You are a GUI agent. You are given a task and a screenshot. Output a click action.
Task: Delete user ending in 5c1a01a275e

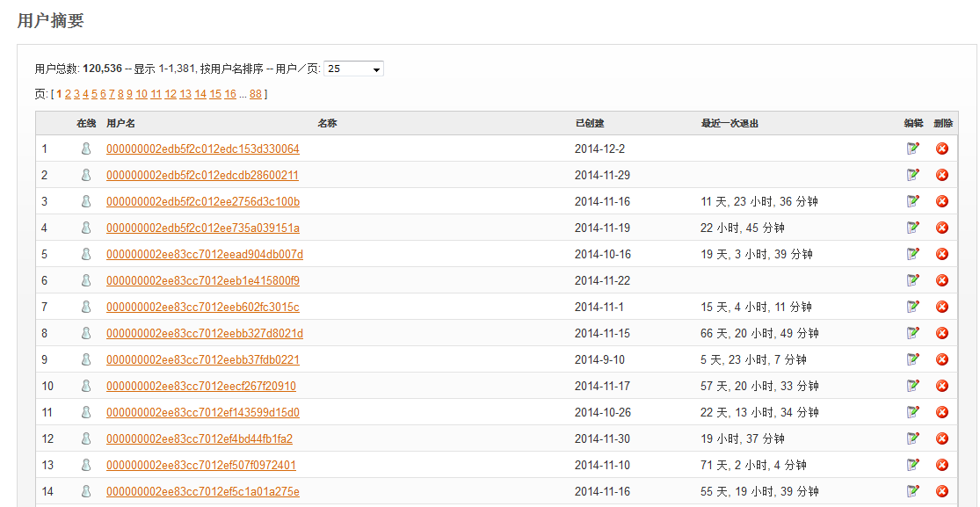click(942, 491)
